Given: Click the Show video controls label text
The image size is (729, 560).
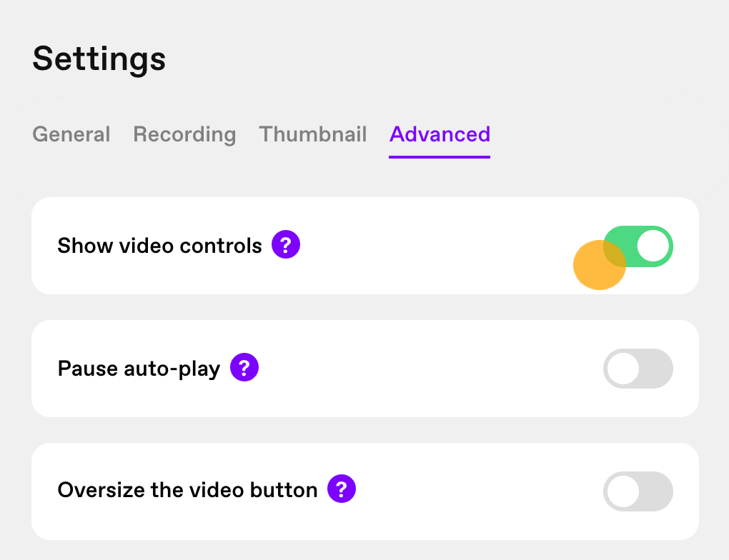Looking at the screenshot, I should [x=159, y=246].
